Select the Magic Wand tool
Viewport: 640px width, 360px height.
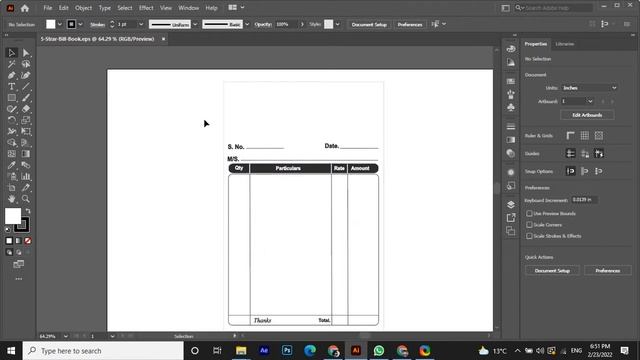11,64
